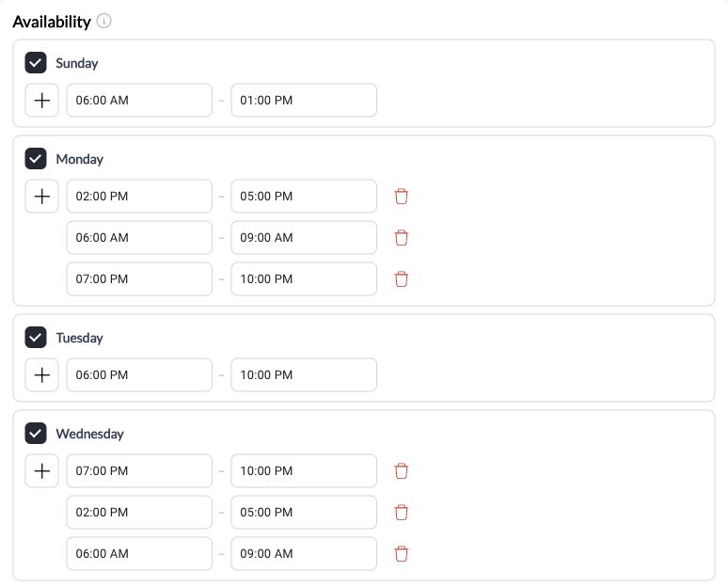Uncheck the Monday checkbox
Screen dimensions: 728x587
36,159
